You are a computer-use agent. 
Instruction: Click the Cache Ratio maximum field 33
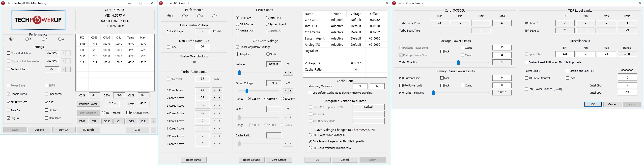tap(377, 86)
